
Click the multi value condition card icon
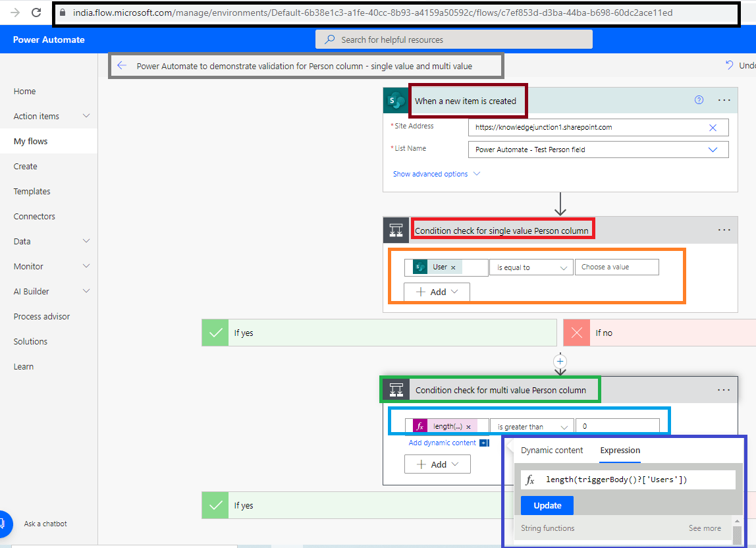tap(396, 390)
